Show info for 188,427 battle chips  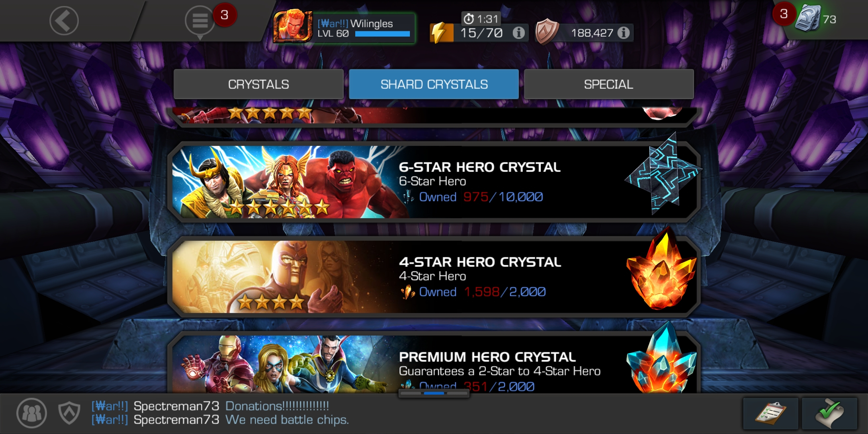[624, 33]
